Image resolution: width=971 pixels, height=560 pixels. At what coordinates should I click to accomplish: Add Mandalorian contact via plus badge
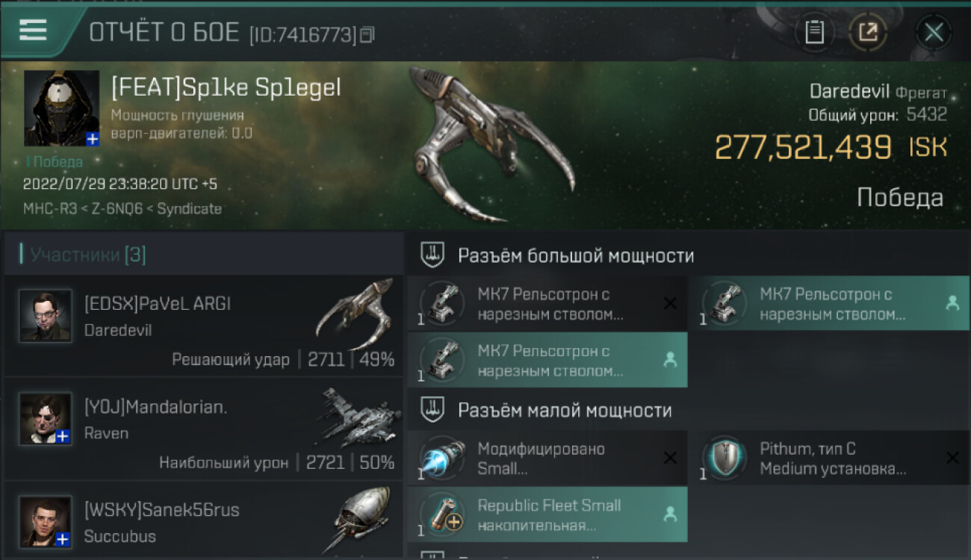[x=63, y=437]
